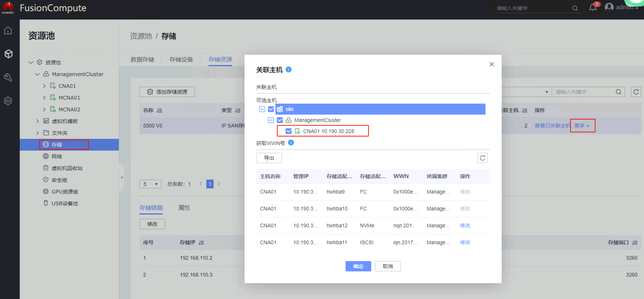The height and width of the screenshot is (299, 644).
Task: Uncheck the CNA01 10.190.30.228 host checkbox
Action: 288,131
